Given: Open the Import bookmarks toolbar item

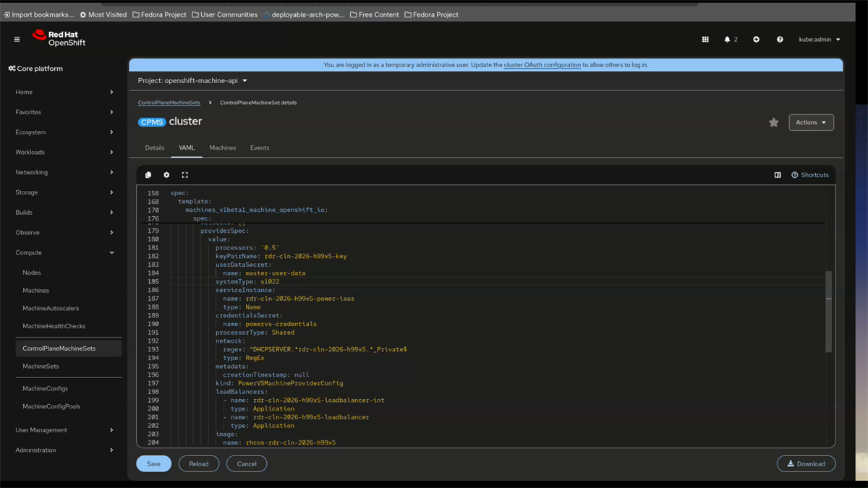Looking at the screenshot, I should (x=38, y=14).
